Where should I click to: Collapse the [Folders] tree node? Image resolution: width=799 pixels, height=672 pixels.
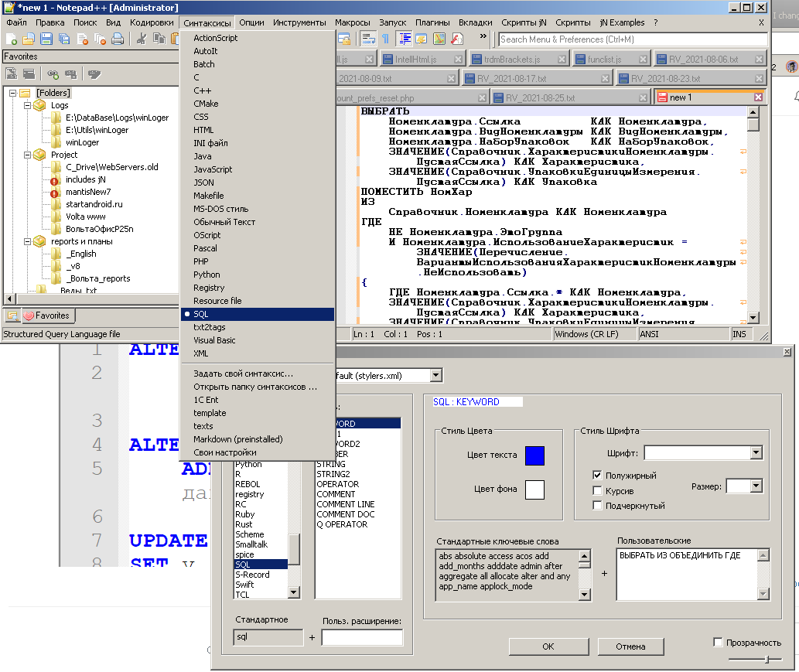coord(12,93)
